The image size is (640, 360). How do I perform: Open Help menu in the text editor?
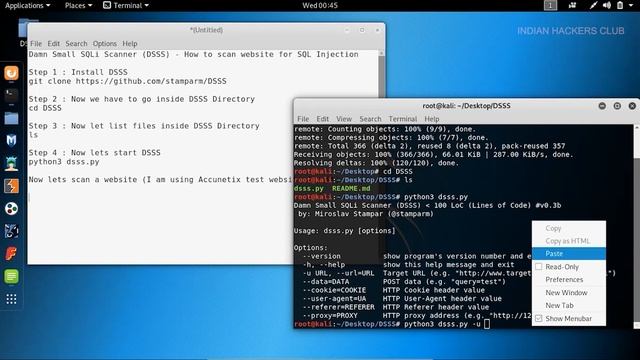[x=130, y=44]
